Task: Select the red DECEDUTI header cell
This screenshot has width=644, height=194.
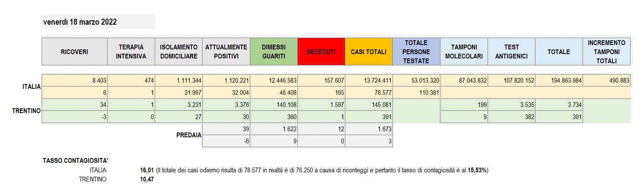Action: point(321,52)
